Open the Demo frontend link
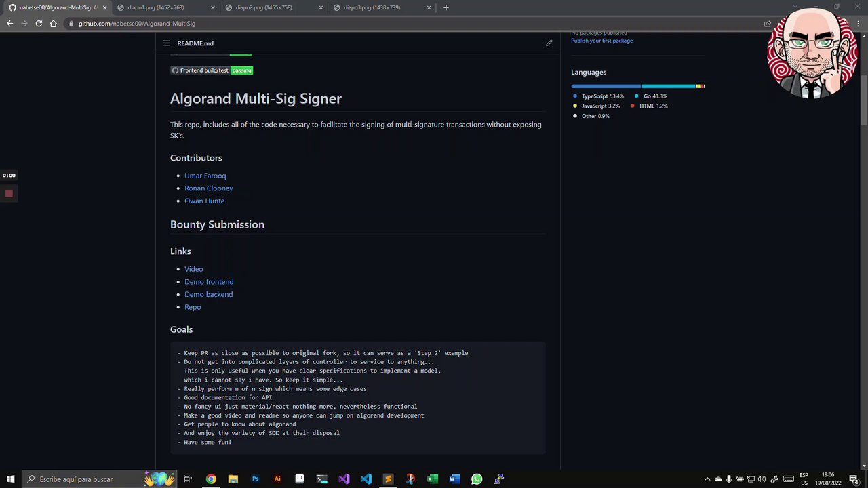 tap(209, 282)
